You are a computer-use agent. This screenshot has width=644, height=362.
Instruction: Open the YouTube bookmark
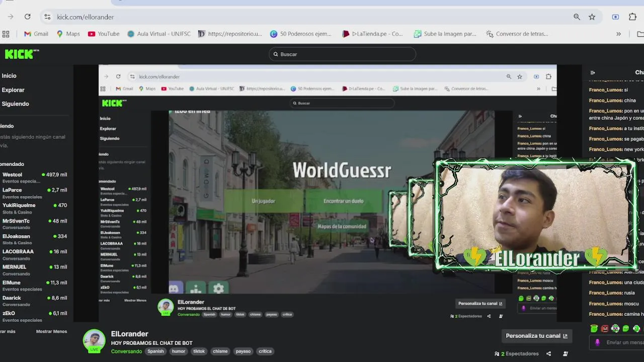[x=104, y=34]
